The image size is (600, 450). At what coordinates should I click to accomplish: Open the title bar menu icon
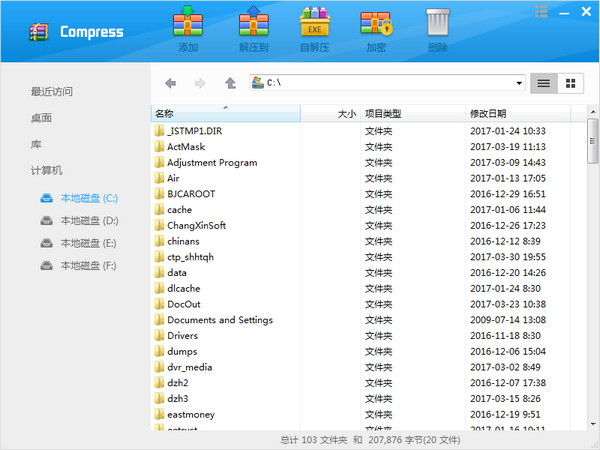pos(542,12)
